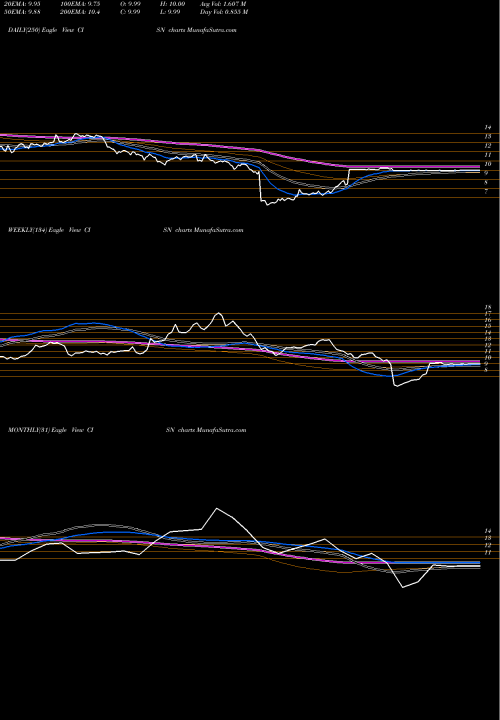This screenshot has height=720, width=500.
Task: Click the 'WEEKLY(184) Eagle View' chart title
Action: pyautogui.click(x=45, y=230)
